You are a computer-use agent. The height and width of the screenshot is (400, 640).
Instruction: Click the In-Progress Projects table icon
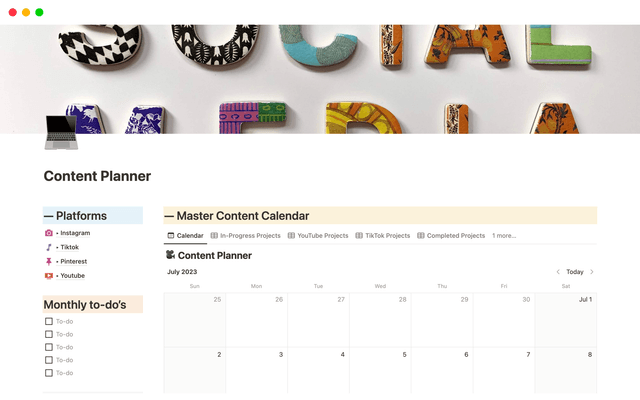tap(214, 236)
